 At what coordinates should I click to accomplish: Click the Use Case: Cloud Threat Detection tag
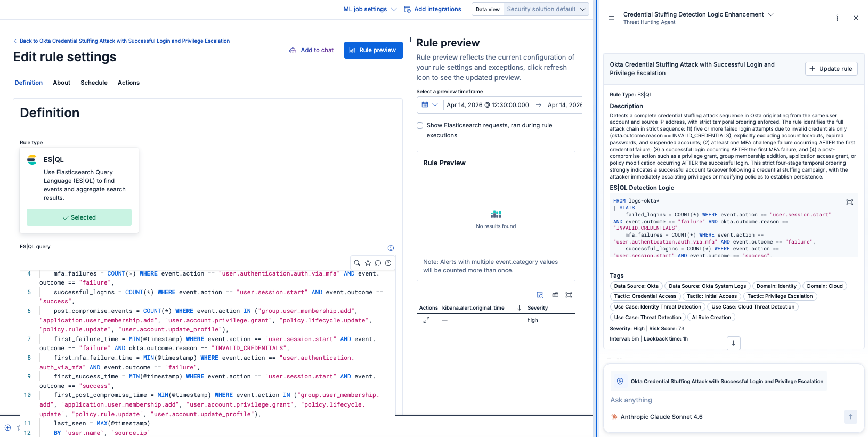pos(753,307)
